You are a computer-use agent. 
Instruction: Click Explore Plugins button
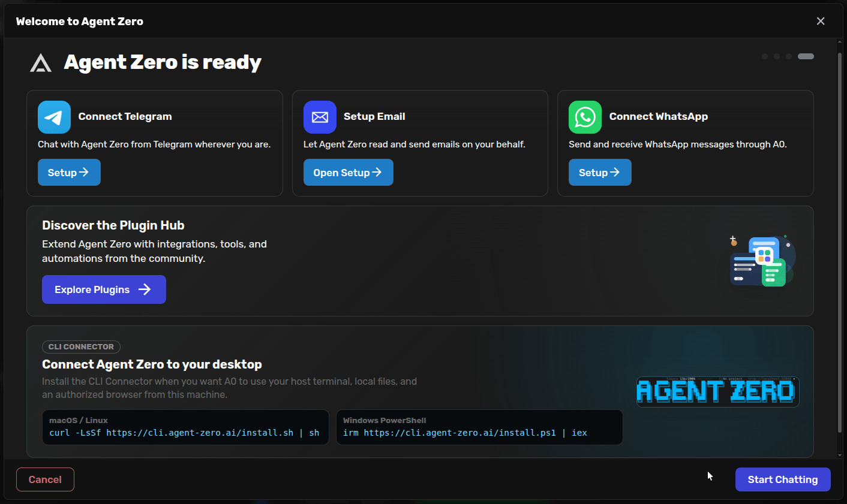coord(104,289)
